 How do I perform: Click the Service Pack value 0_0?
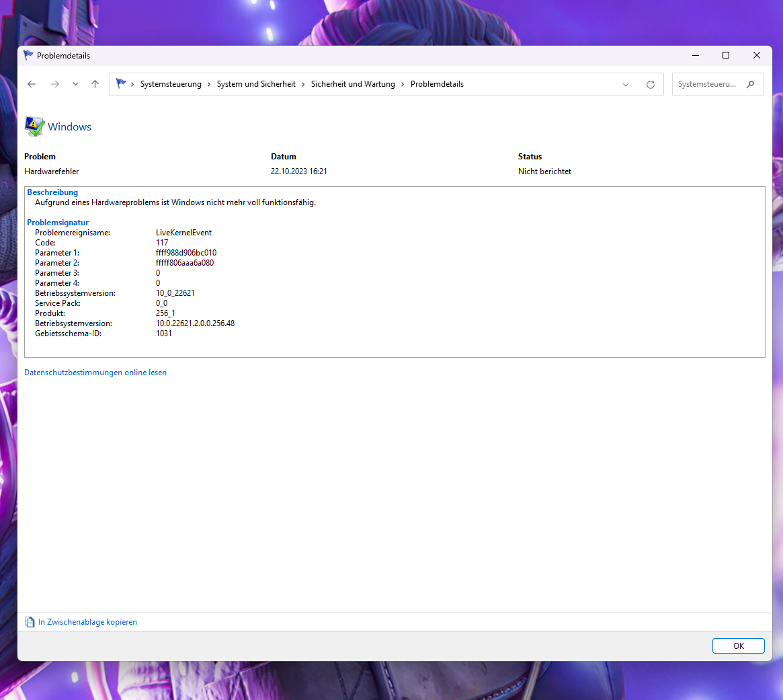(x=162, y=303)
